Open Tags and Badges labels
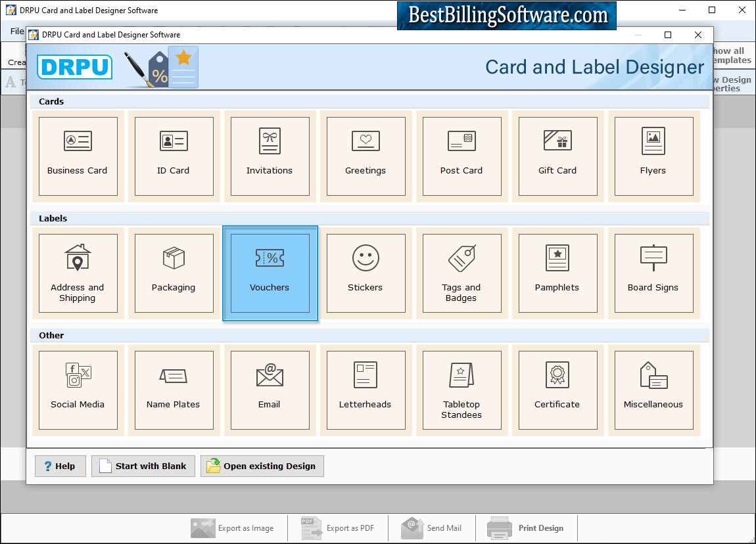The height and width of the screenshot is (544, 756). (x=462, y=273)
